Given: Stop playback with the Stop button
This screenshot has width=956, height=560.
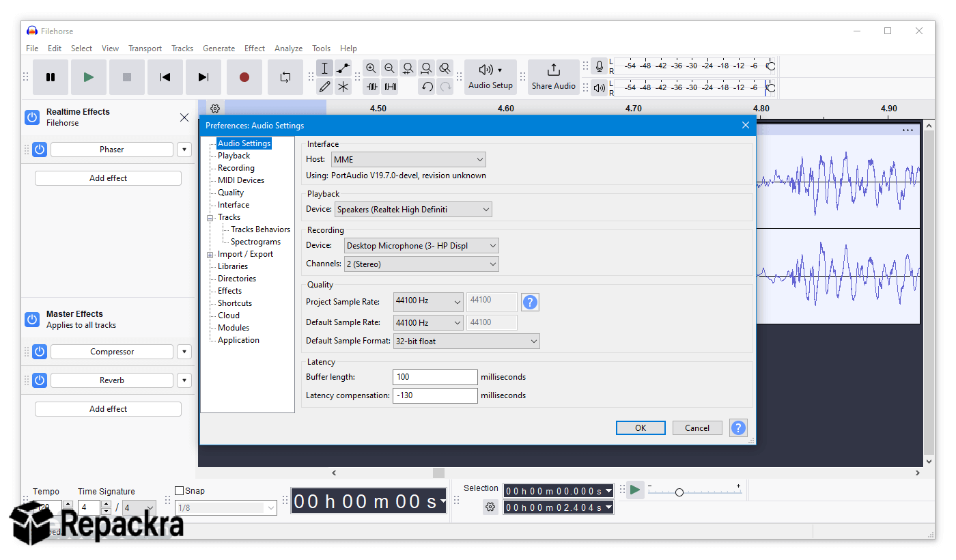Looking at the screenshot, I should click(127, 77).
